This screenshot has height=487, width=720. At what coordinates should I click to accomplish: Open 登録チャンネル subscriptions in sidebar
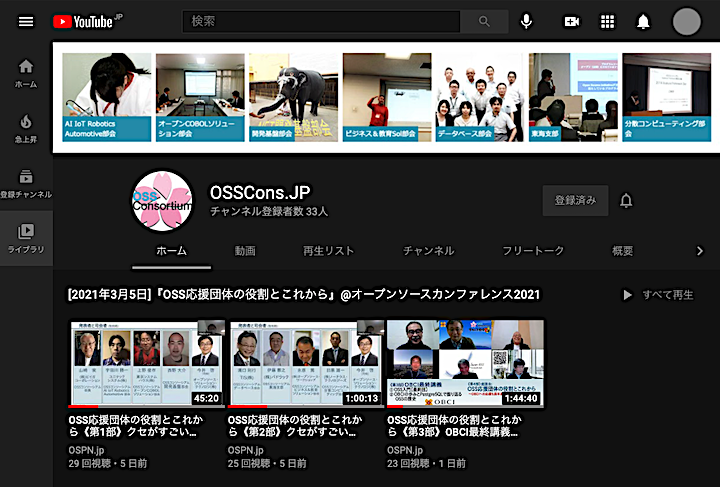(26, 184)
